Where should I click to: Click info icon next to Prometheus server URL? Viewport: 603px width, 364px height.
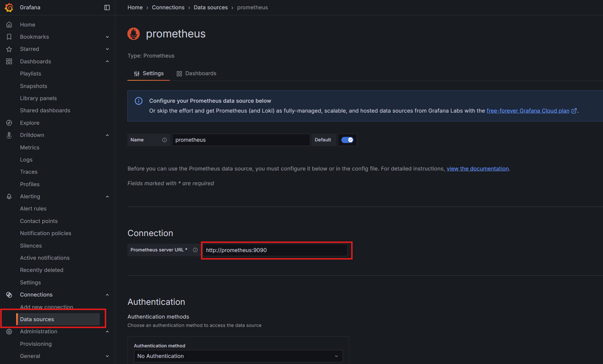195,250
